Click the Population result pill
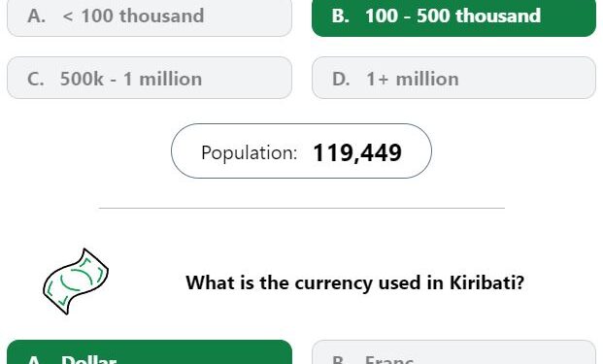603x364 pixels. point(301,151)
